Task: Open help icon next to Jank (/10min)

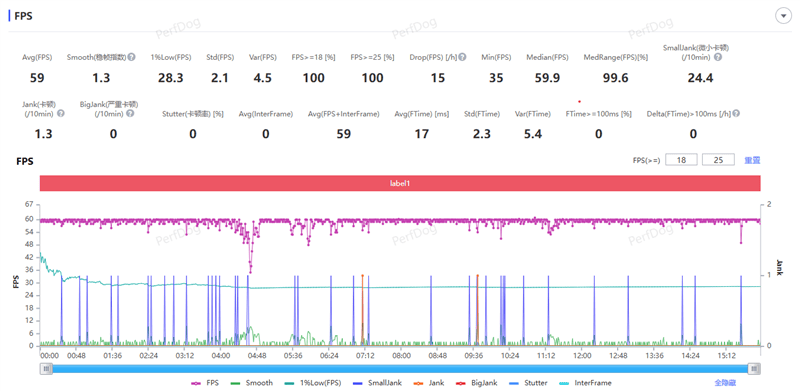Action: tap(61, 113)
